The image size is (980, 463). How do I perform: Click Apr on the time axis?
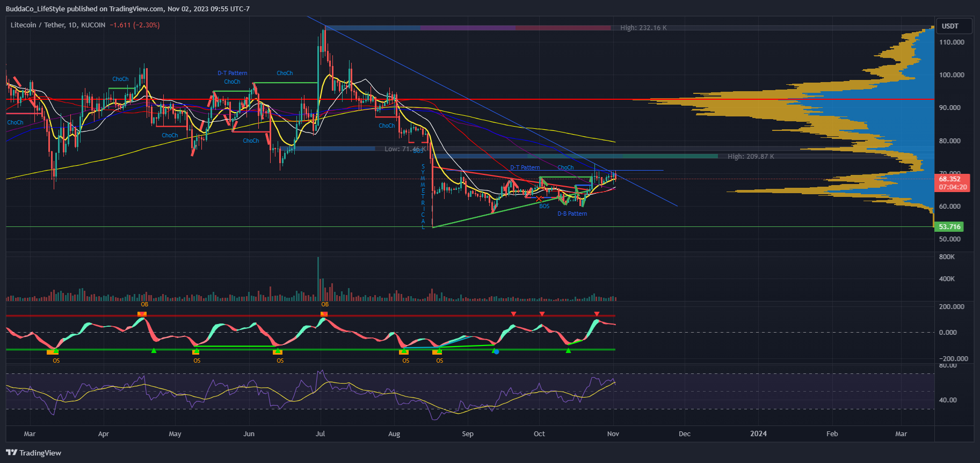point(104,433)
